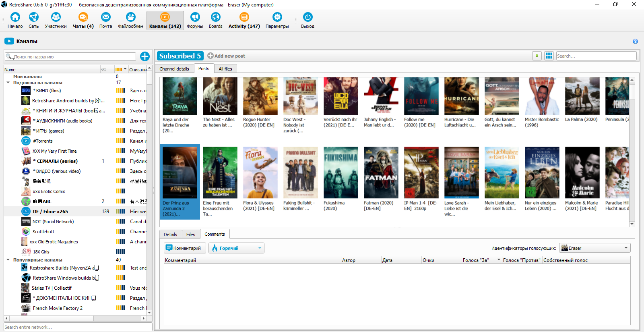Viewport: 644px width, 332px height.
Task: Open the Сеть network section
Action: coord(34,20)
